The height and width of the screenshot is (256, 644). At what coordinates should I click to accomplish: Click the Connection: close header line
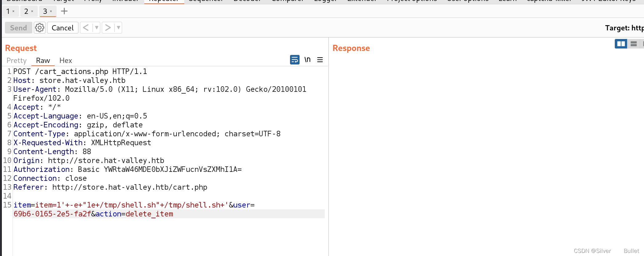[50, 178]
